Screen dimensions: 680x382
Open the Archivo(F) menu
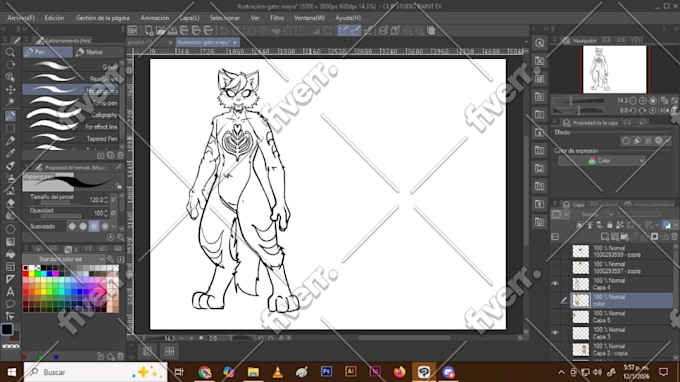coord(21,18)
